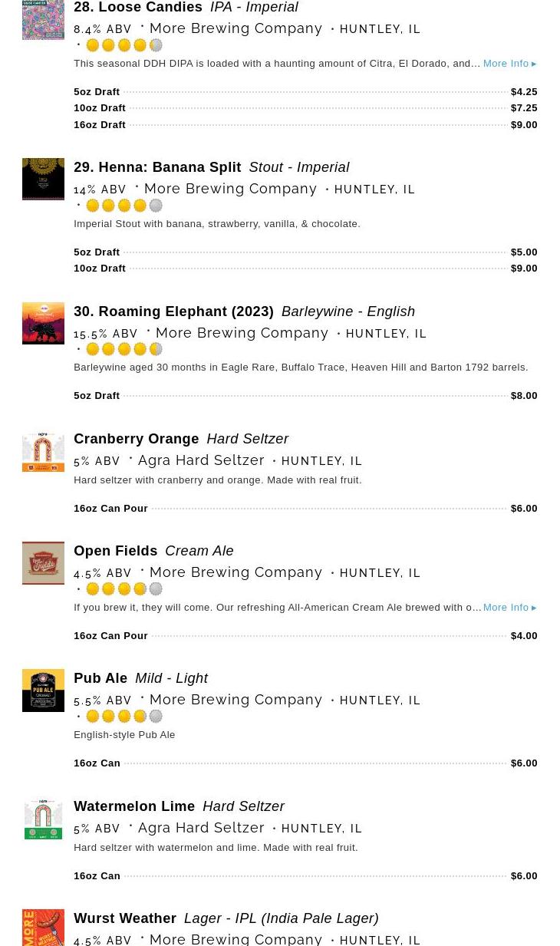This screenshot has width=560, height=946.
Task: Open the Pub Ale beer name link
Action: (x=100, y=678)
